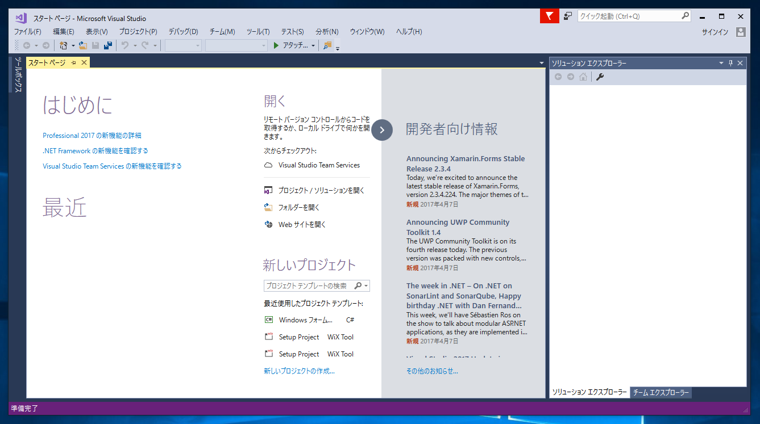This screenshot has width=760, height=424.
Task: Click the Navigate Forward toolbar icon
Action: point(46,46)
